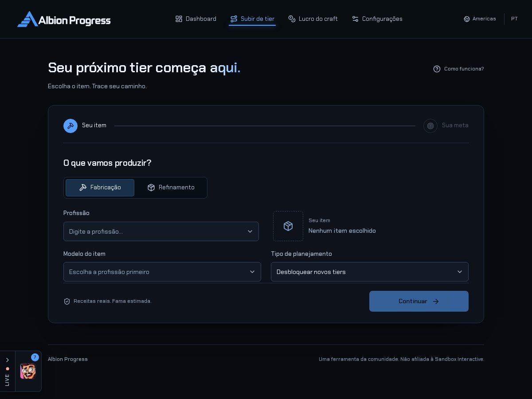Switch to Subir de tier tab
This screenshot has width=532, height=399.
[252, 19]
